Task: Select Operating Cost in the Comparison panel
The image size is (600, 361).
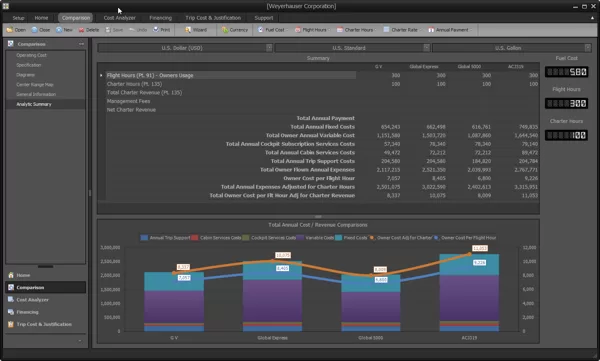Action: pos(31,55)
